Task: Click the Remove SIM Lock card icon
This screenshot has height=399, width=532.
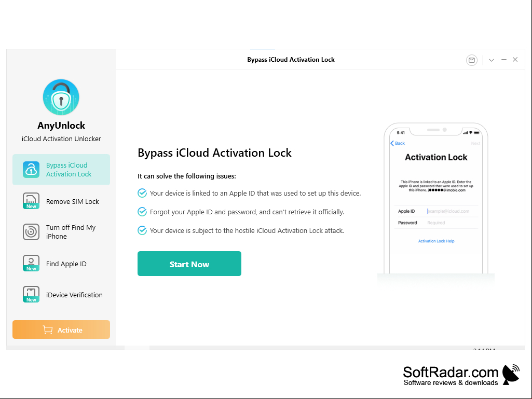Action: 31,201
